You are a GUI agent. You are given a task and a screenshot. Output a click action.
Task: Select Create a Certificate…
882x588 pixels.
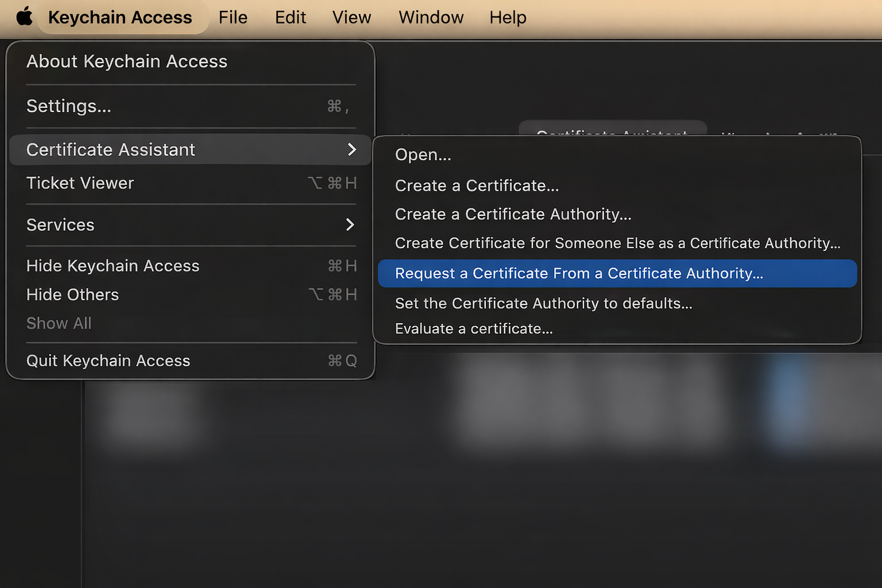pyautogui.click(x=477, y=185)
